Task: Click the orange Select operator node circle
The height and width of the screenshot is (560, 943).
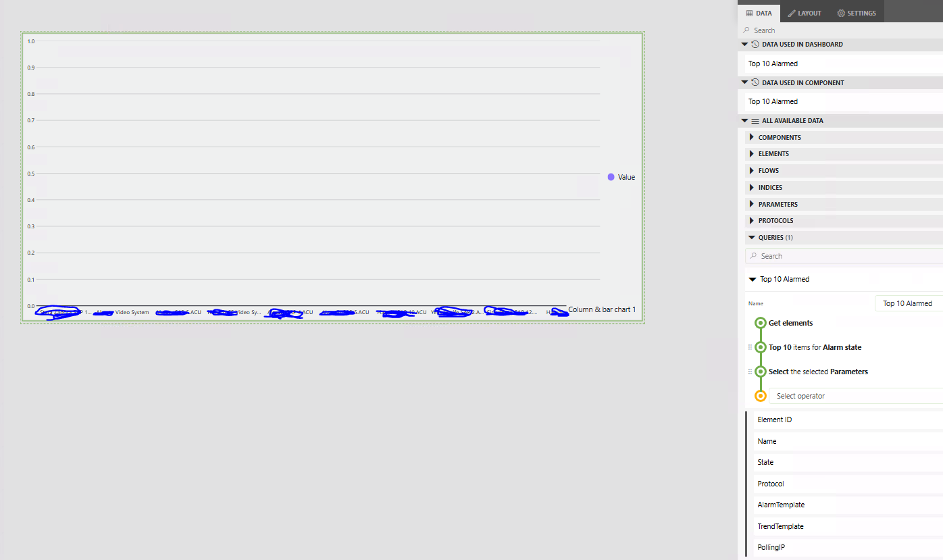Action: coord(761,396)
